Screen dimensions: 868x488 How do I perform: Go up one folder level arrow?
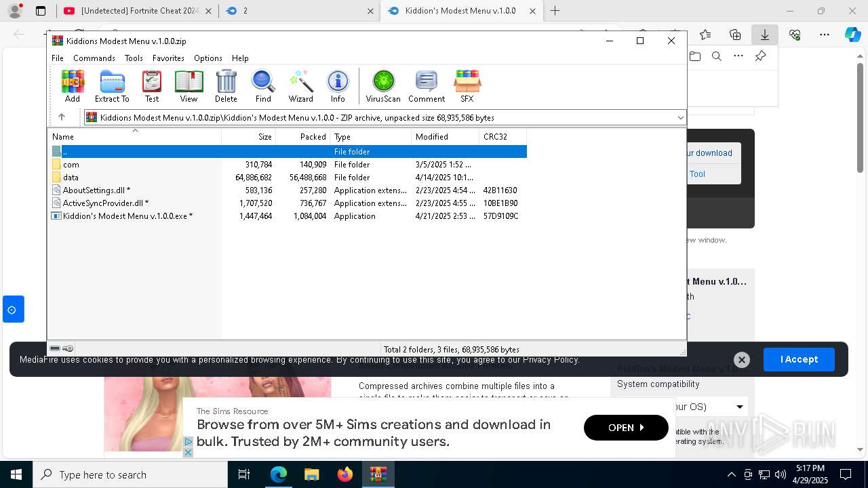(x=62, y=117)
